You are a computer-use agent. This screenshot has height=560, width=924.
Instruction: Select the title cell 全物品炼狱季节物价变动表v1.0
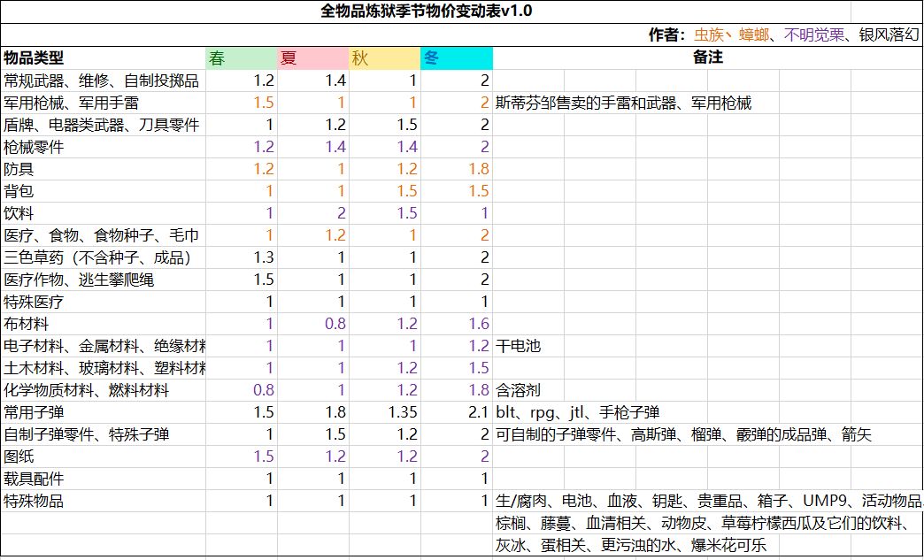click(426, 12)
